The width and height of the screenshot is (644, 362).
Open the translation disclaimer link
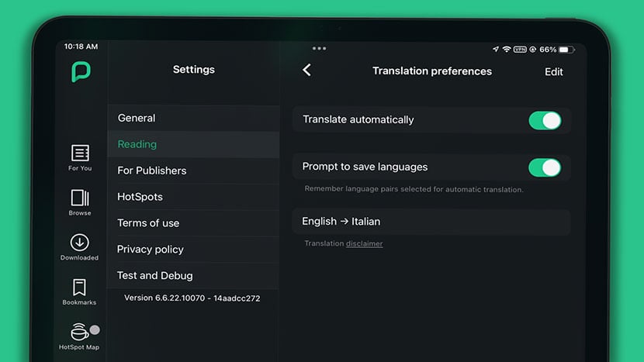364,243
